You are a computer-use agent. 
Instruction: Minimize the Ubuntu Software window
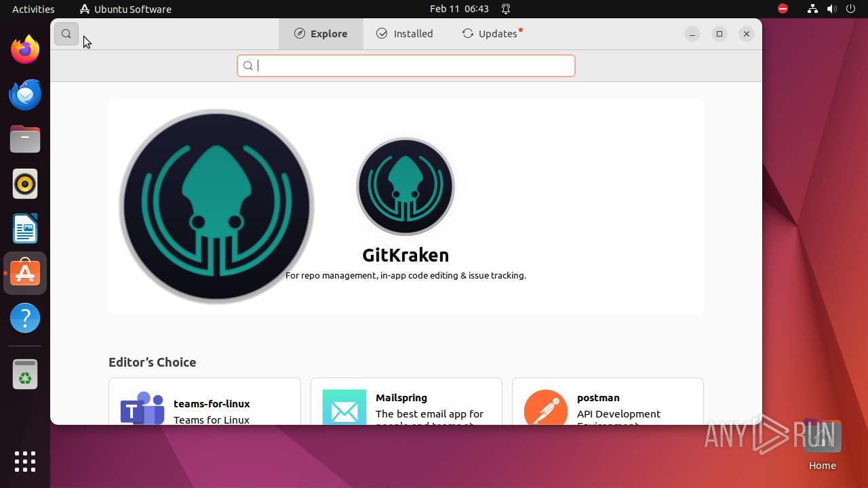(x=692, y=34)
